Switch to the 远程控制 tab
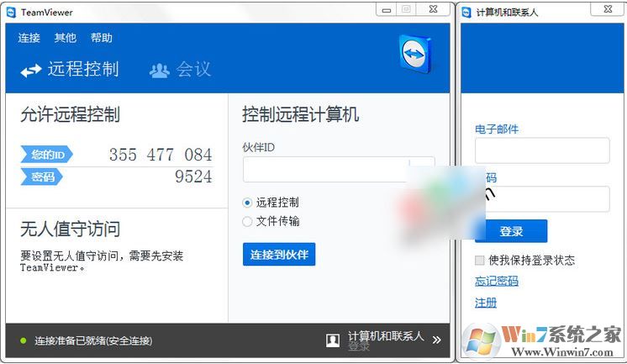627x364 pixels. [x=70, y=69]
